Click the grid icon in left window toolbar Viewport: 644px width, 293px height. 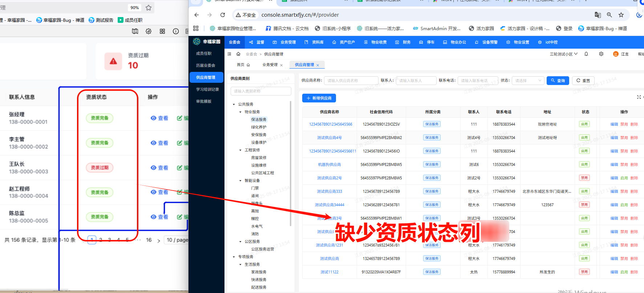coord(162,32)
